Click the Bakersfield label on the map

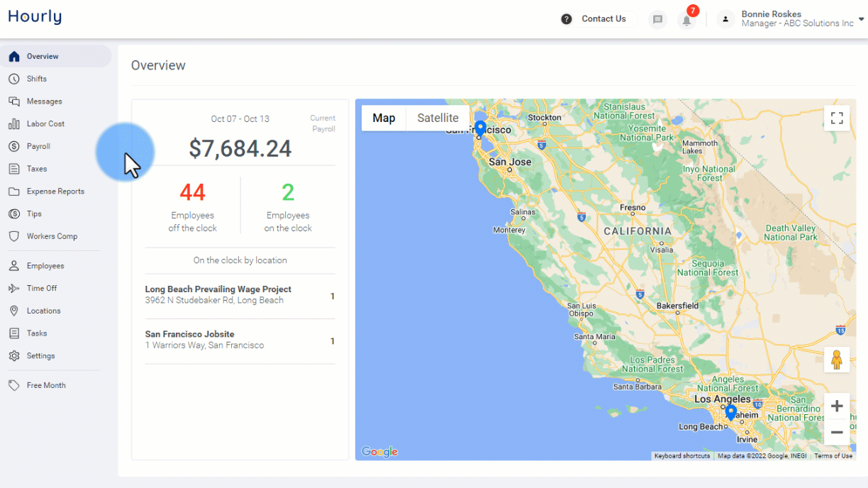pyautogui.click(x=677, y=306)
